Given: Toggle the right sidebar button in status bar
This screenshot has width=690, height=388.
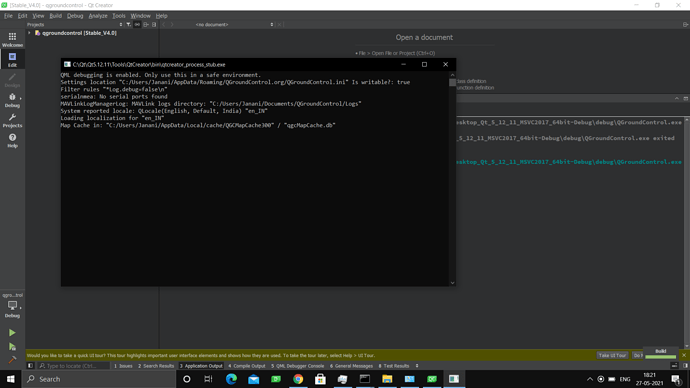Looking at the screenshot, I should coord(685,366).
